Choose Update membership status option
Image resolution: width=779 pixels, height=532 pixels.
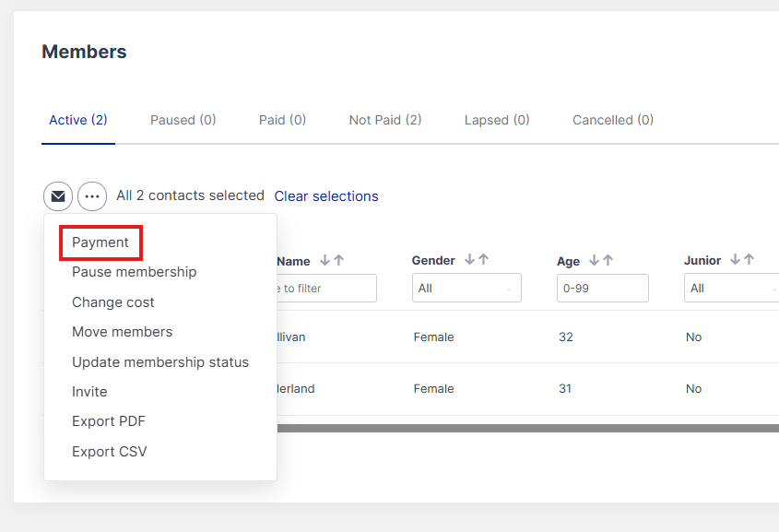tap(160, 362)
